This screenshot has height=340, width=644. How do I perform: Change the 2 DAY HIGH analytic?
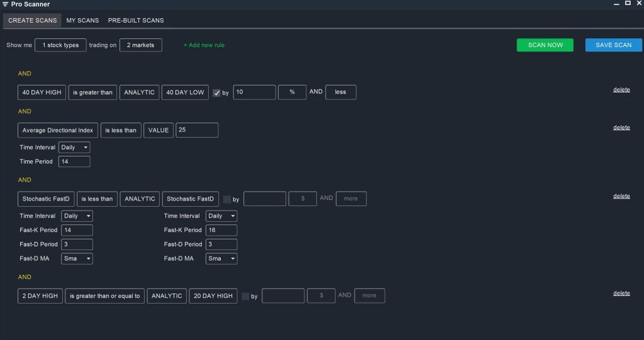40,295
